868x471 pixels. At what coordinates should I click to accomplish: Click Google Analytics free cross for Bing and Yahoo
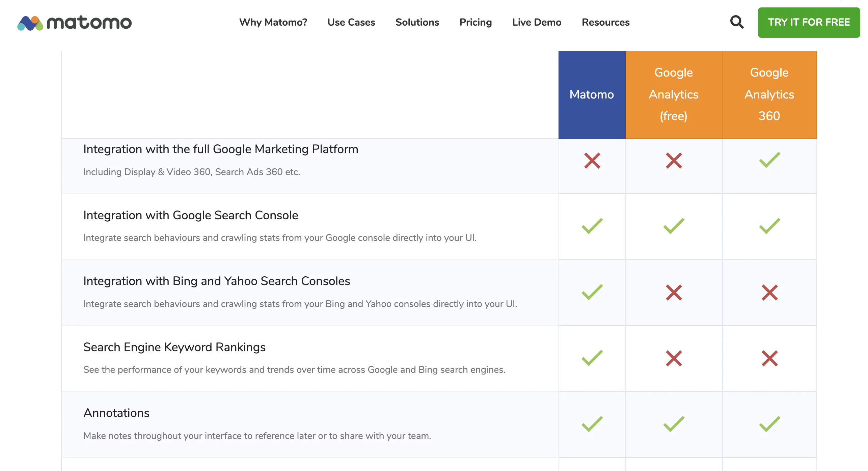(x=674, y=293)
